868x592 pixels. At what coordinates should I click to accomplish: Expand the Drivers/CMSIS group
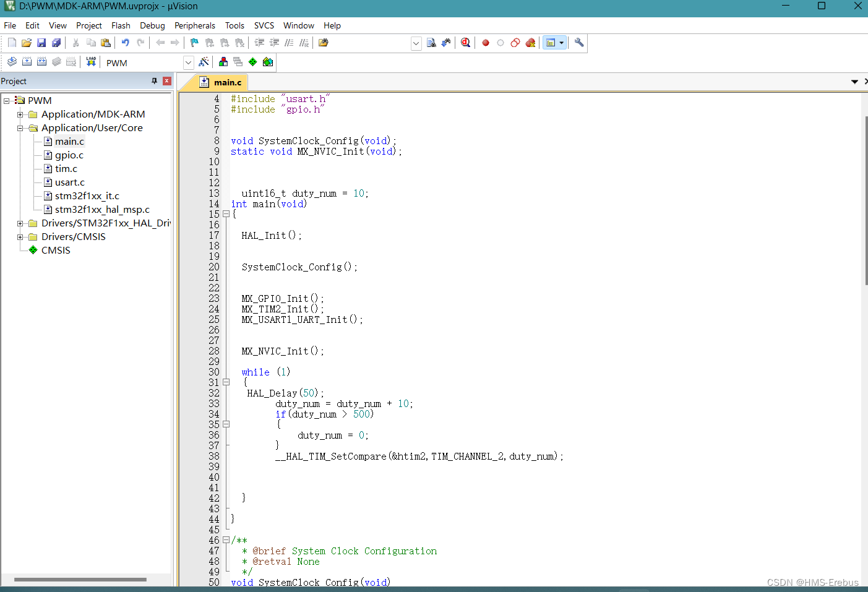point(20,236)
